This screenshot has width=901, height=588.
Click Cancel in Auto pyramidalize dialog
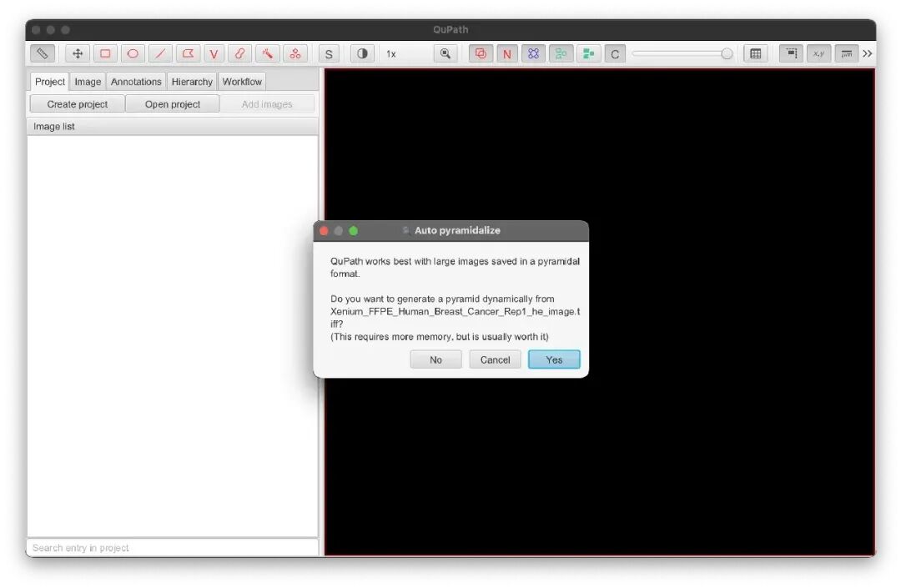coord(496,359)
